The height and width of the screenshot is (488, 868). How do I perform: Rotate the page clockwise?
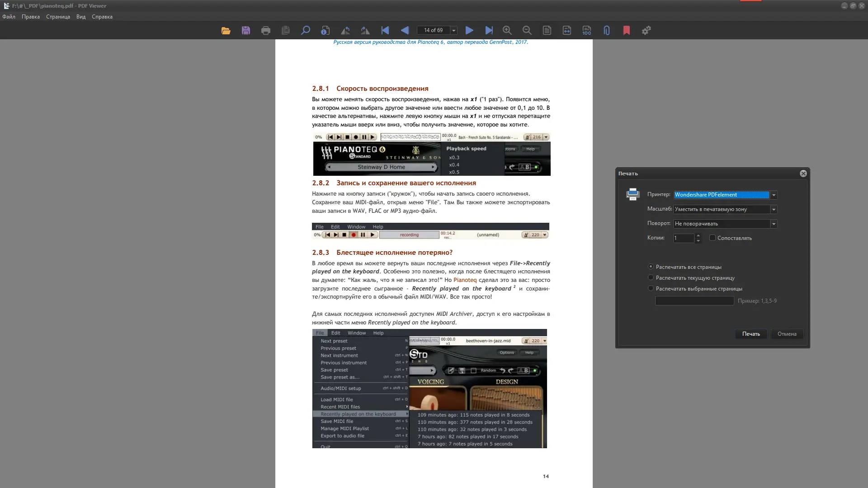pyautogui.click(x=365, y=30)
